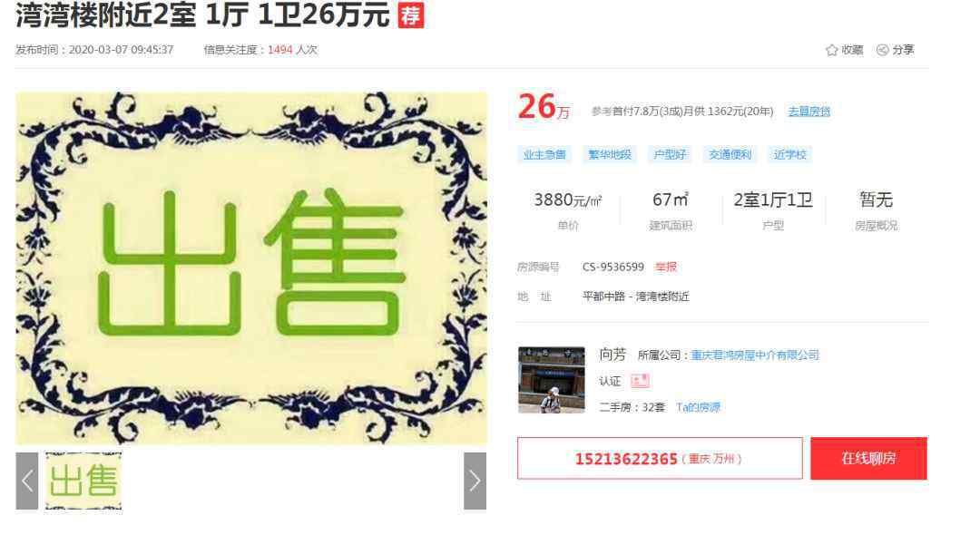Image resolution: width=980 pixels, height=535 pixels.
Task: Select the 近学校 tag
Action: [x=790, y=155]
